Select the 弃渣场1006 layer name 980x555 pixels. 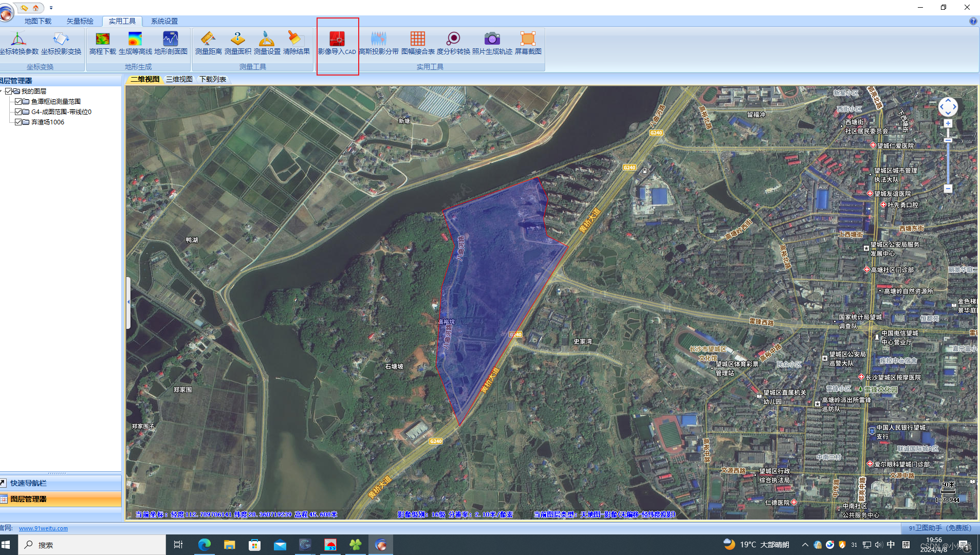point(48,122)
